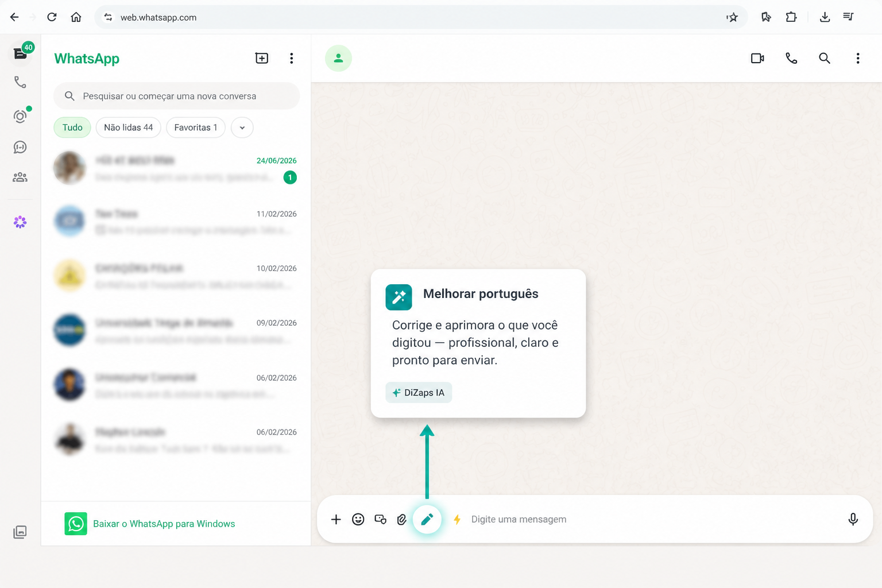Screen dimensions: 882x588
Task: Expand more chat filters chevron
Action: [x=242, y=127]
